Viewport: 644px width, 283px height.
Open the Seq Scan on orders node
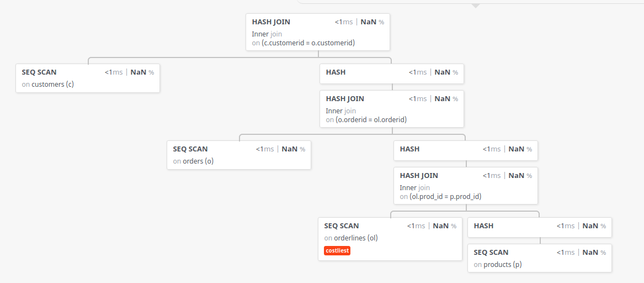190,149
